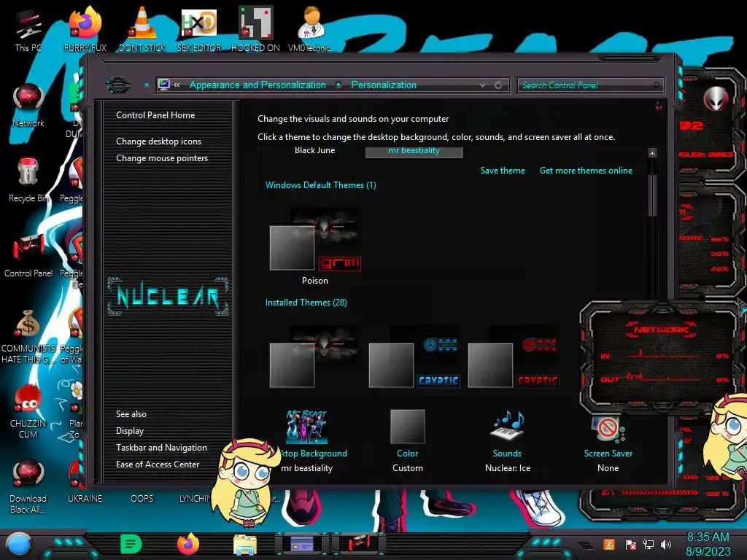Click Change mouse pointers link
Image resolution: width=747 pixels, height=560 pixels.
pos(162,158)
